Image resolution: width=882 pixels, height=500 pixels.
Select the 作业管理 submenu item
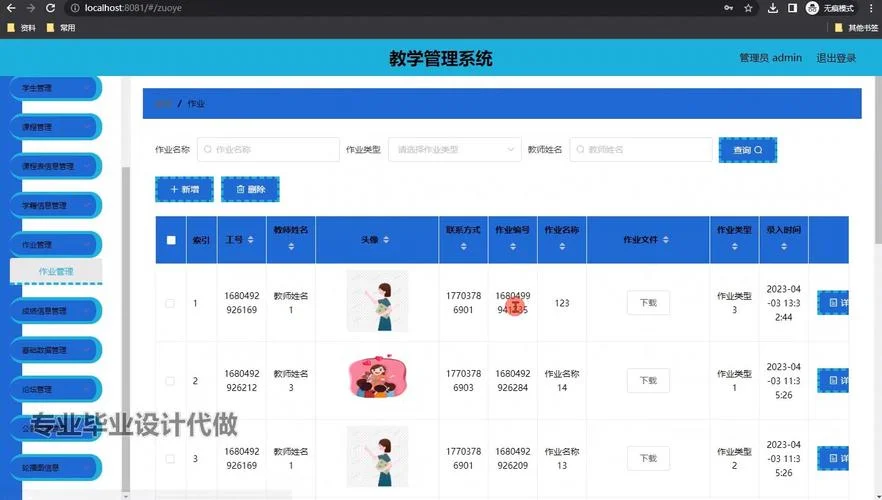tap(56, 272)
